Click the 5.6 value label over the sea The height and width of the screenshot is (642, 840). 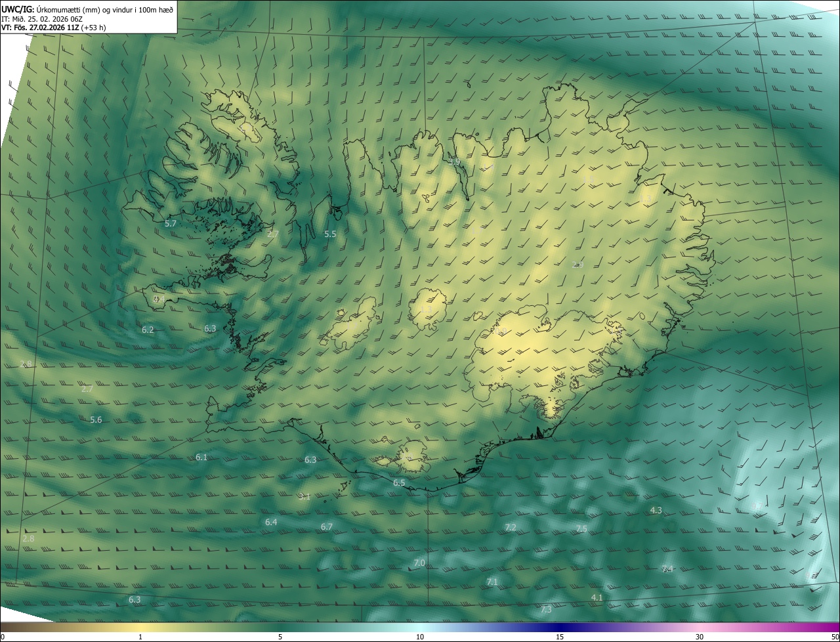[96, 420]
